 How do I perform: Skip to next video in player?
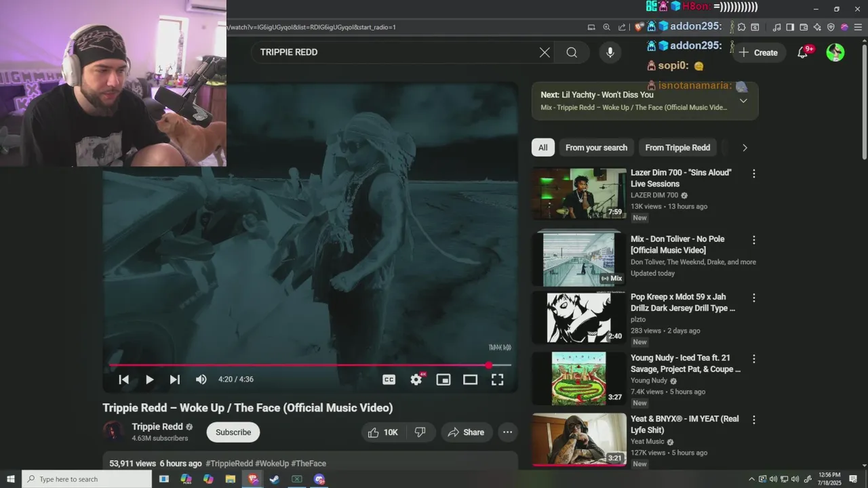[x=175, y=380]
